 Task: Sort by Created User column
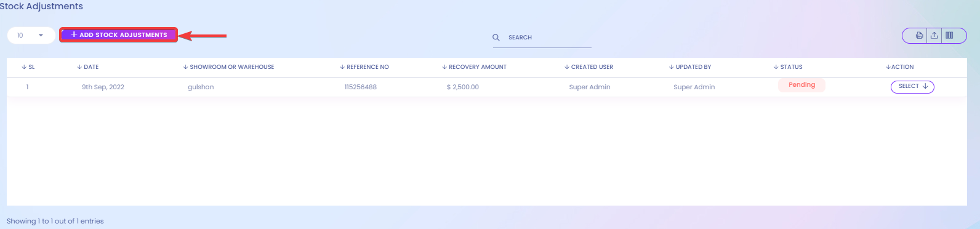click(x=589, y=67)
